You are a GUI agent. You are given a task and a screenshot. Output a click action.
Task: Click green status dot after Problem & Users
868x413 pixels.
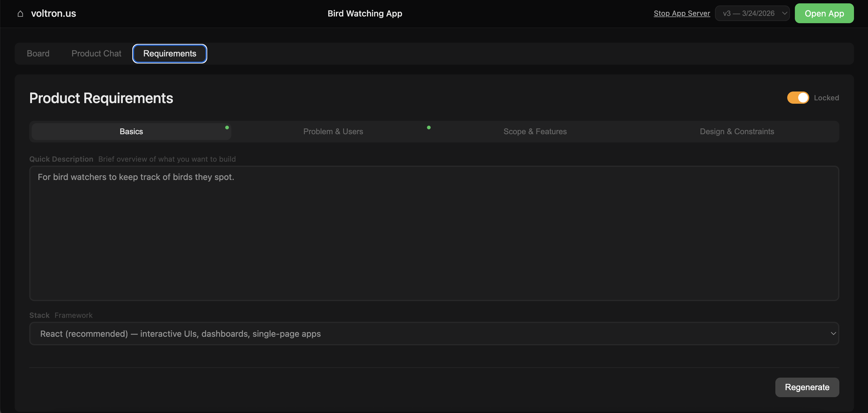point(429,127)
